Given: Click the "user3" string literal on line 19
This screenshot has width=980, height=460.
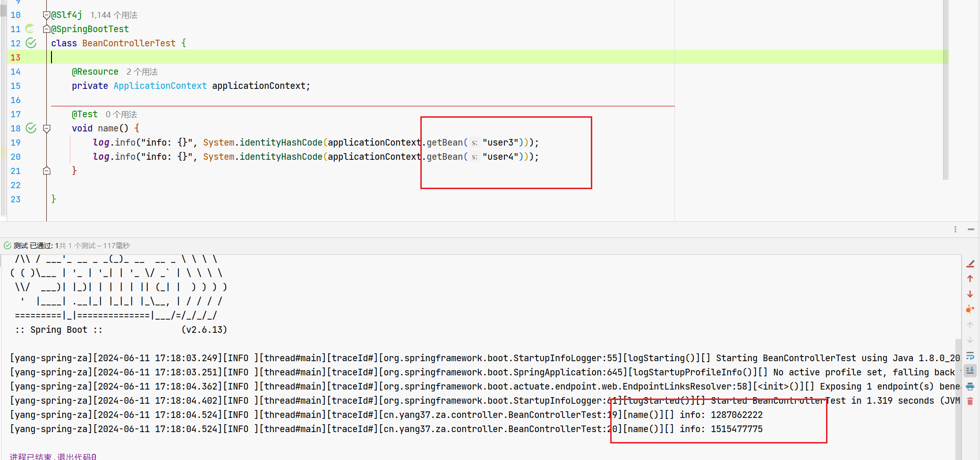Looking at the screenshot, I should tap(500, 142).
